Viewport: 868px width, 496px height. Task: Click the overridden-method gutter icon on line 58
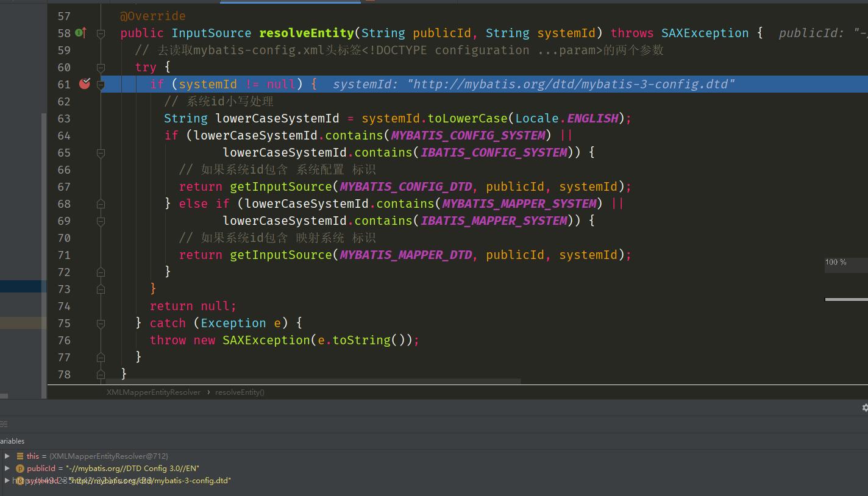click(x=80, y=33)
